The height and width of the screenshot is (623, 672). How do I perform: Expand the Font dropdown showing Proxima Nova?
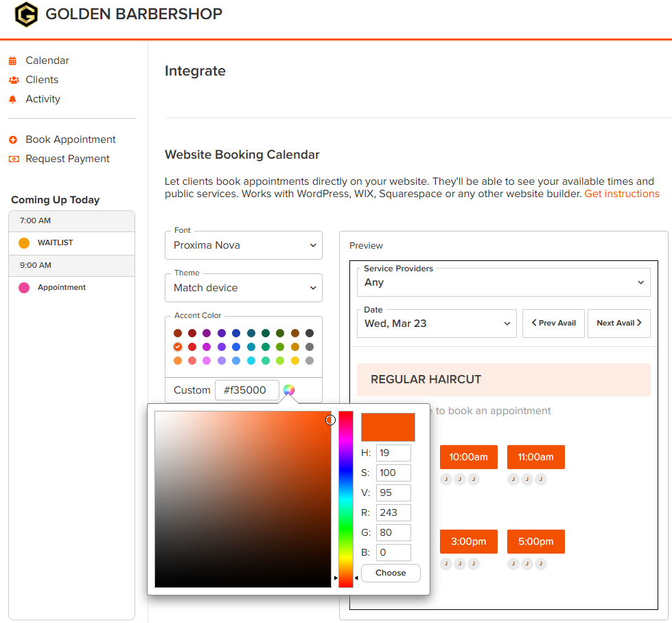point(244,245)
